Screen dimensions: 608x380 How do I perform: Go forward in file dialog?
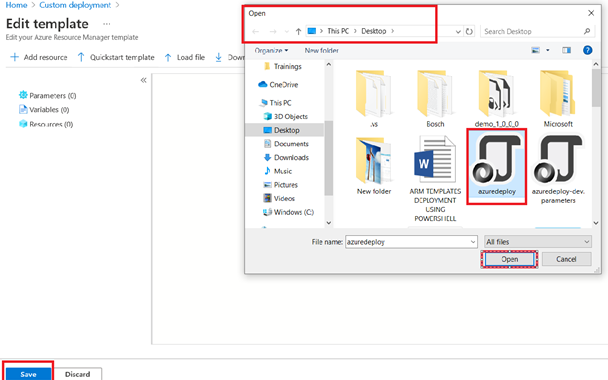coord(273,31)
